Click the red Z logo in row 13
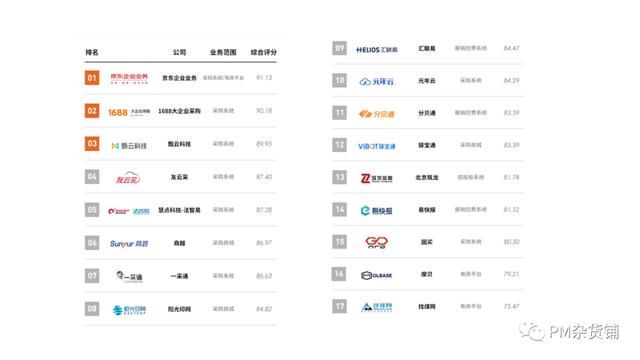Screen dimensions: 640x360 click(376, 178)
